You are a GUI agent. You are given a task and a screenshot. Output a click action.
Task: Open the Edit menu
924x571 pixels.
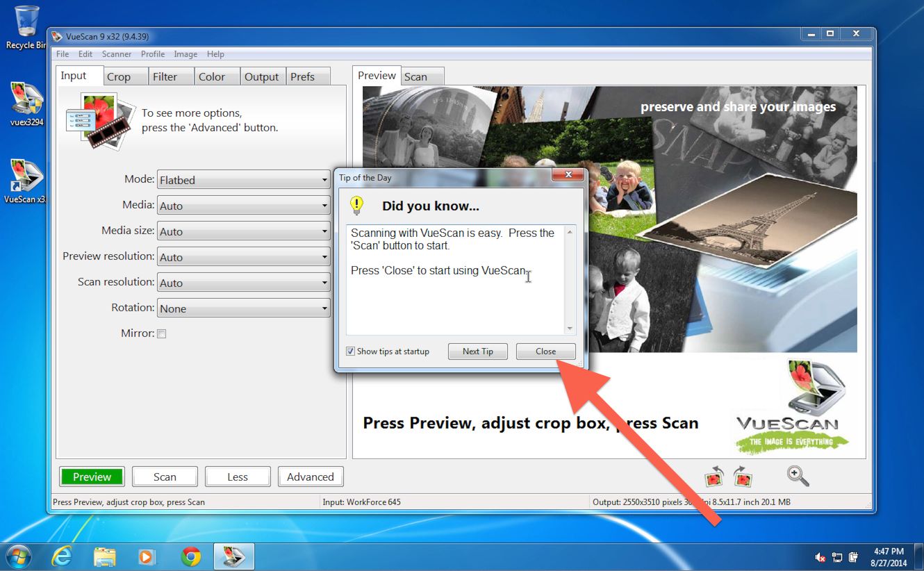(85, 54)
